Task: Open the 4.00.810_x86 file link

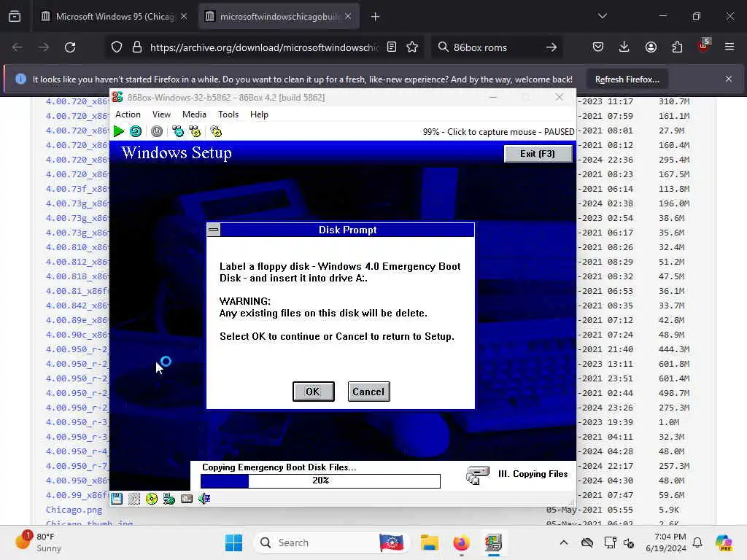Action: tap(77, 246)
